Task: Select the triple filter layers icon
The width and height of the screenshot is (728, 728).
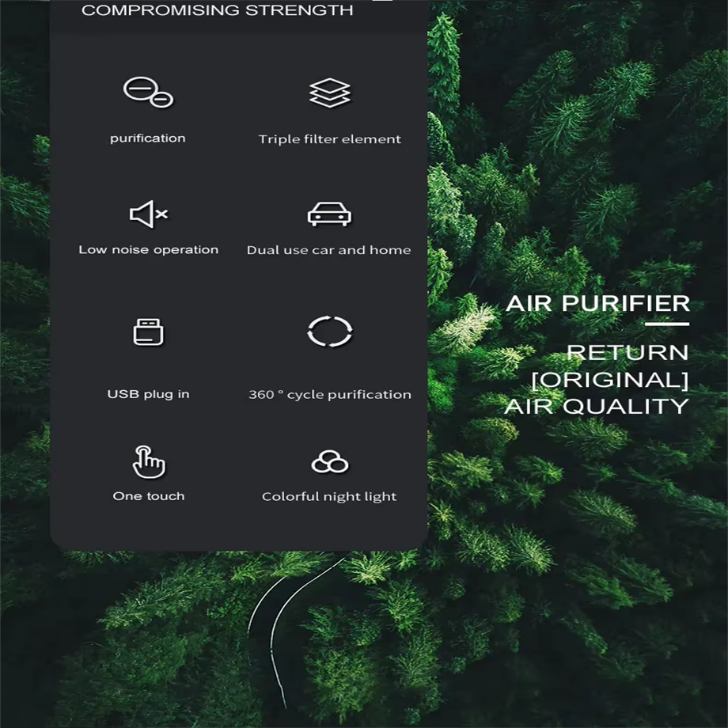Action: [330, 93]
